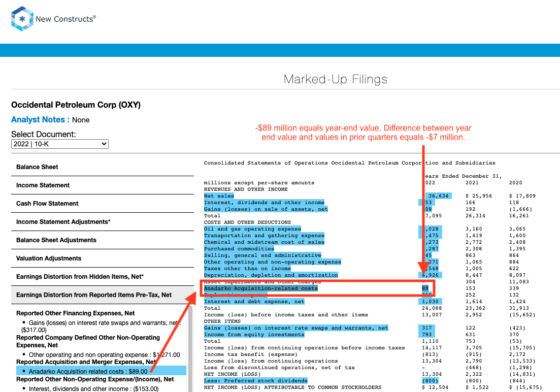
Task: Open the Select Document dropdown
Action: pyautogui.click(x=59, y=144)
